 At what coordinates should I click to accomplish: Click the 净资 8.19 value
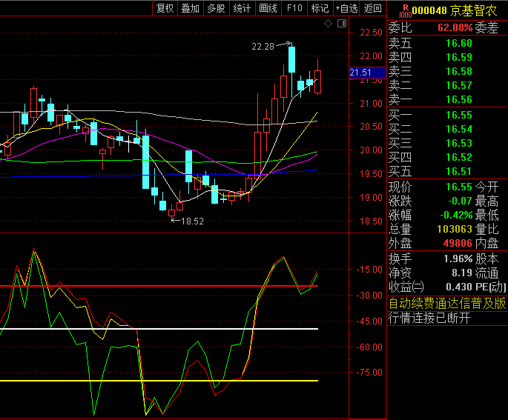pyautogui.click(x=462, y=273)
